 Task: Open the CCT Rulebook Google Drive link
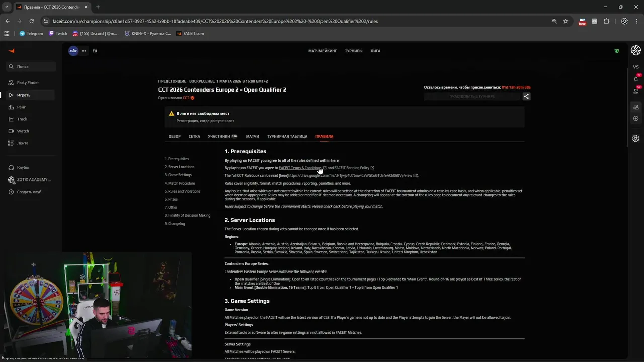(352, 175)
